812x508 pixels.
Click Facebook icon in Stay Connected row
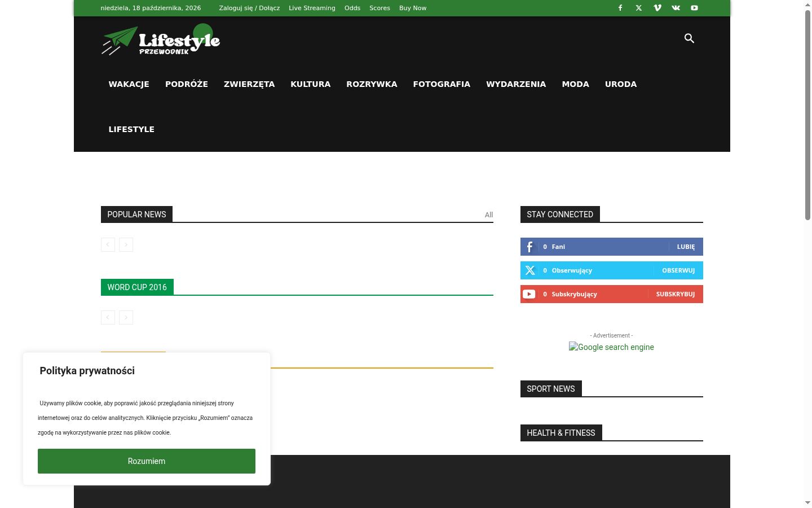(529, 247)
